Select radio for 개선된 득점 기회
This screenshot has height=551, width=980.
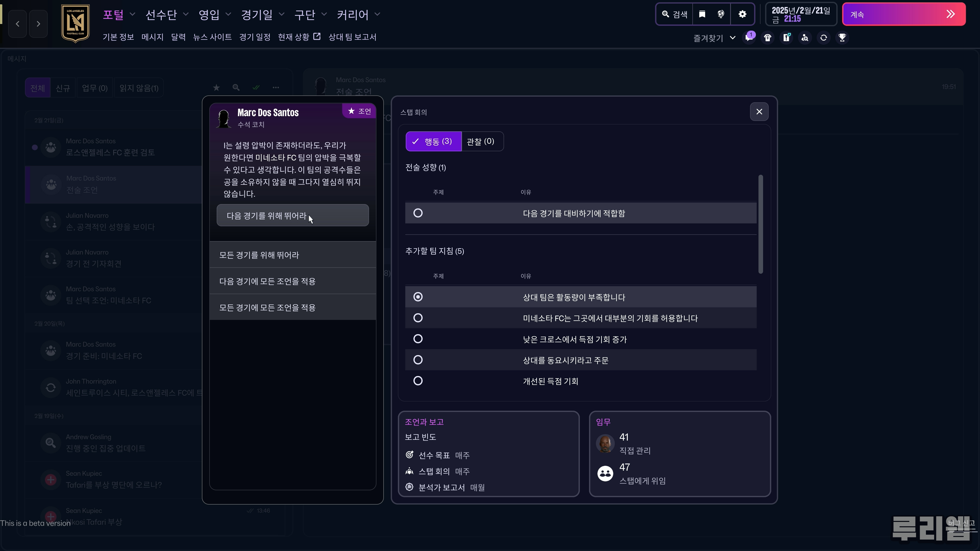[x=418, y=381]
